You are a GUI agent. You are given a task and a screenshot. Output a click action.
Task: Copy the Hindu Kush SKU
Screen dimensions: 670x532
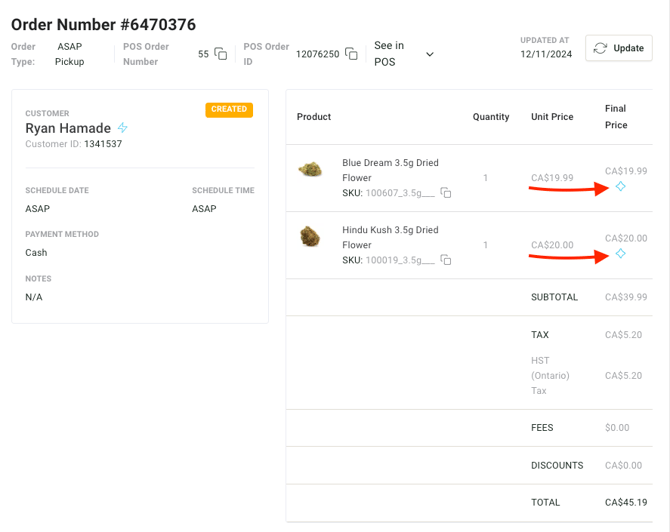[x=446, y=260]
